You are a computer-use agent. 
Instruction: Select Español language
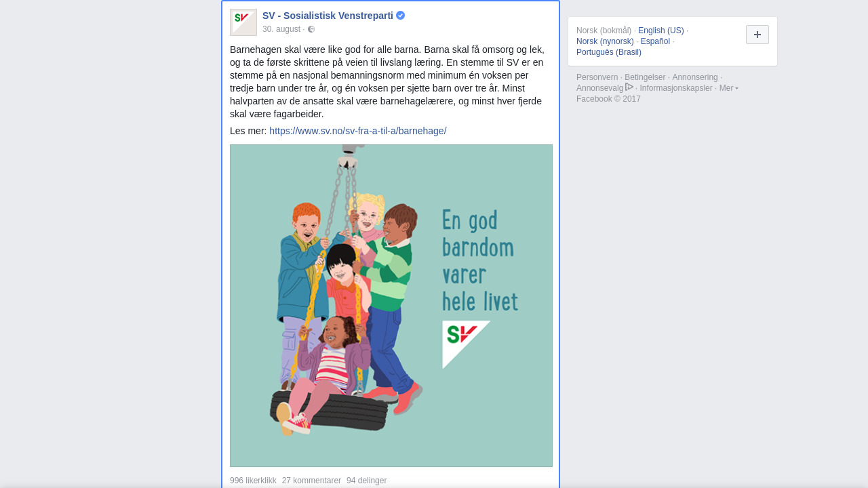(x=655, y=41)
